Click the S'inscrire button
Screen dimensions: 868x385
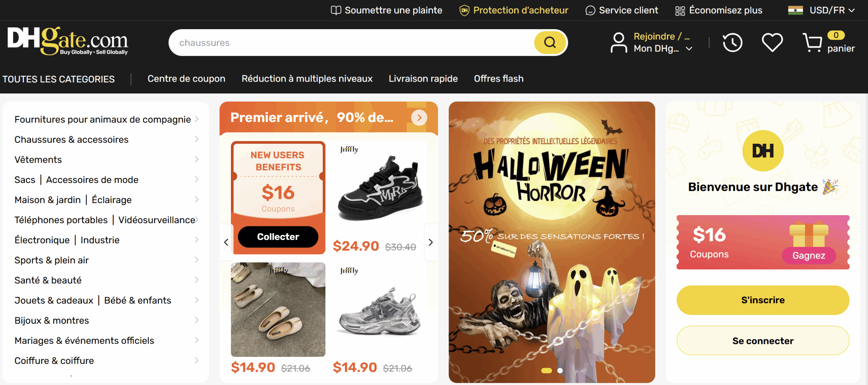pyautogui.click(x=763, y=300)
